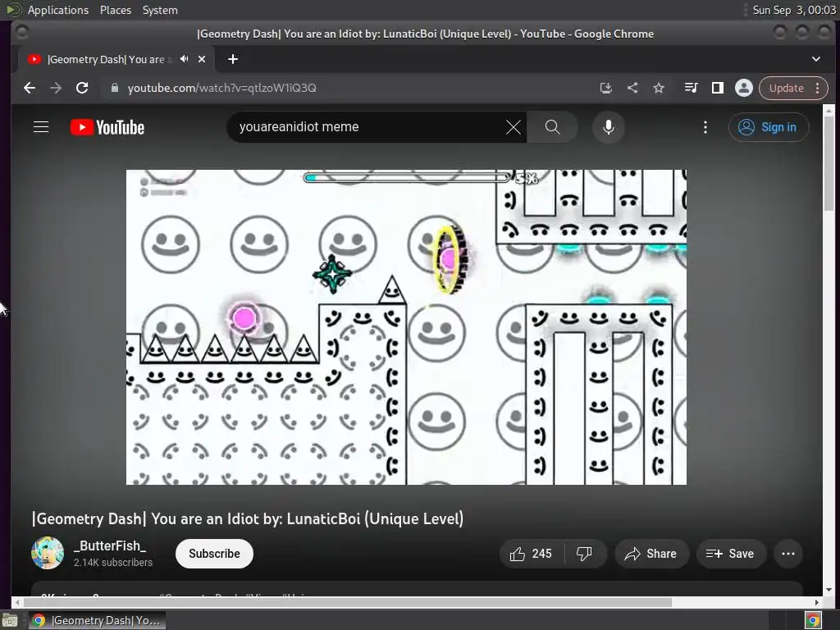Reload the YouTube page
Image resolution: width=840 pixels, height=630 pixels.
click(x=82, y=88)
